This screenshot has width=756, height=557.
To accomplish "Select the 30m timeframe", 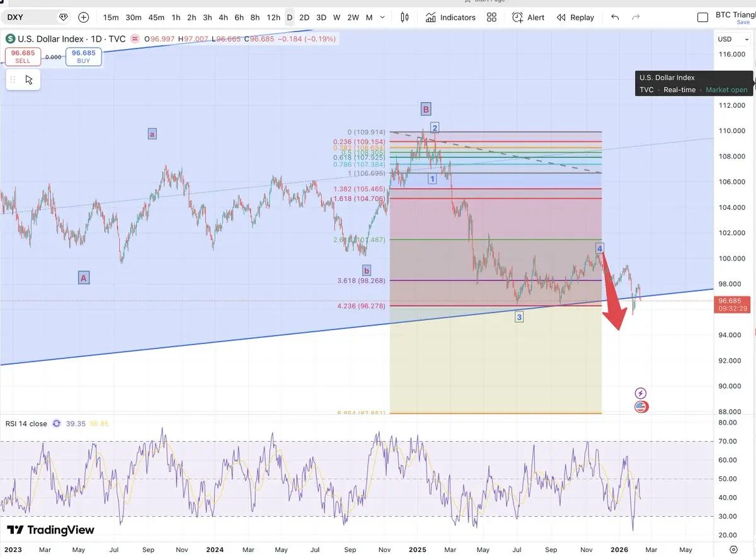I will click(x=133, y=17).
